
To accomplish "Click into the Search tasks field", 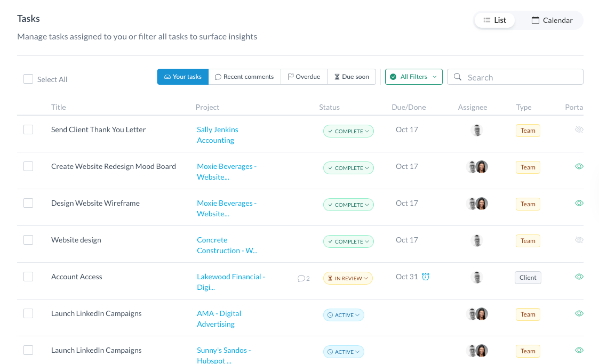I will click(x=520, y=77).
